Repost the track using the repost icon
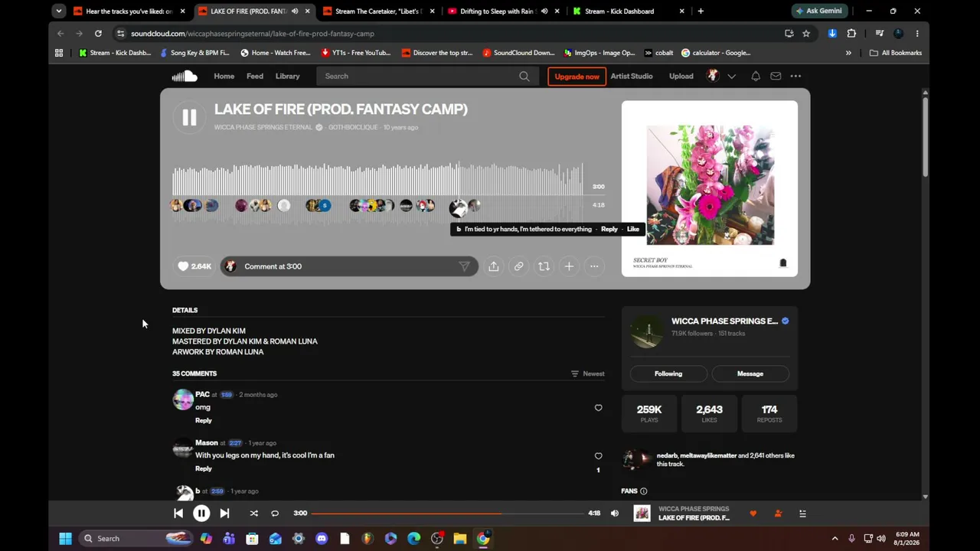980x551 pixels. 544,266
